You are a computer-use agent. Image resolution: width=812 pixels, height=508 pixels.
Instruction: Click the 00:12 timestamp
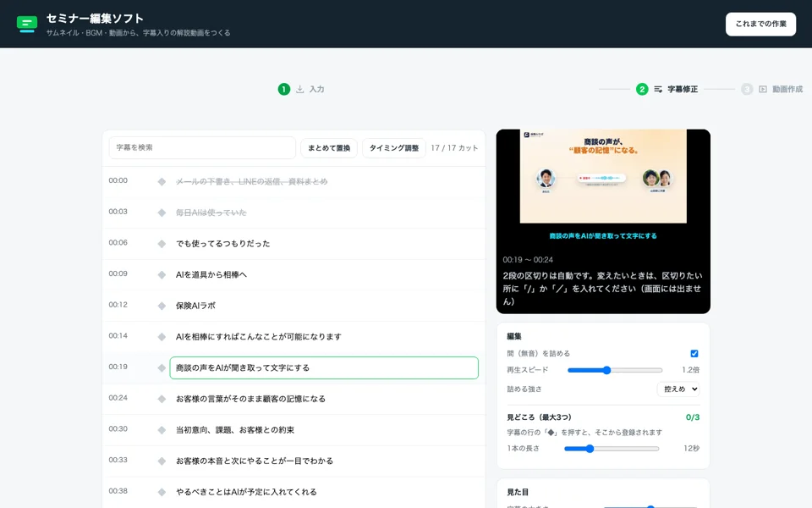point(118,305)
